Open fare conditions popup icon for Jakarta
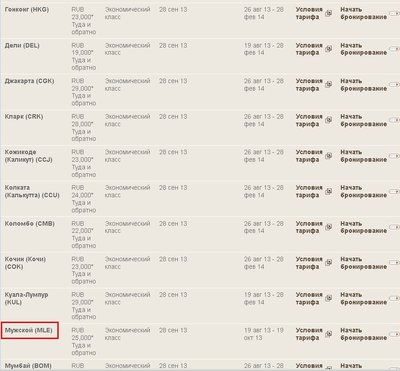 328,85
